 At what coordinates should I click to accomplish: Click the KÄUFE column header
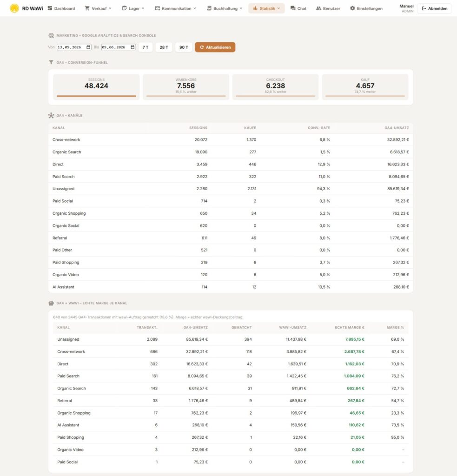click(250, 128)
